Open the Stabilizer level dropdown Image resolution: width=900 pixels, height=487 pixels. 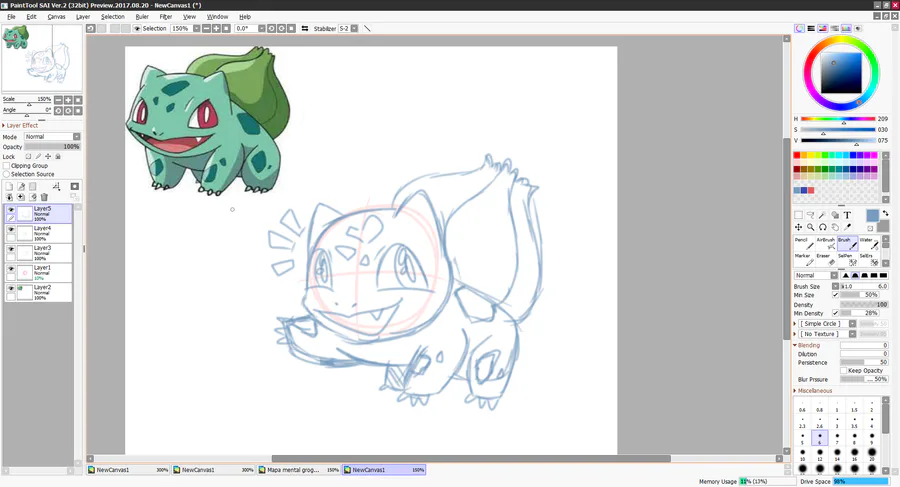click(354, 28)
